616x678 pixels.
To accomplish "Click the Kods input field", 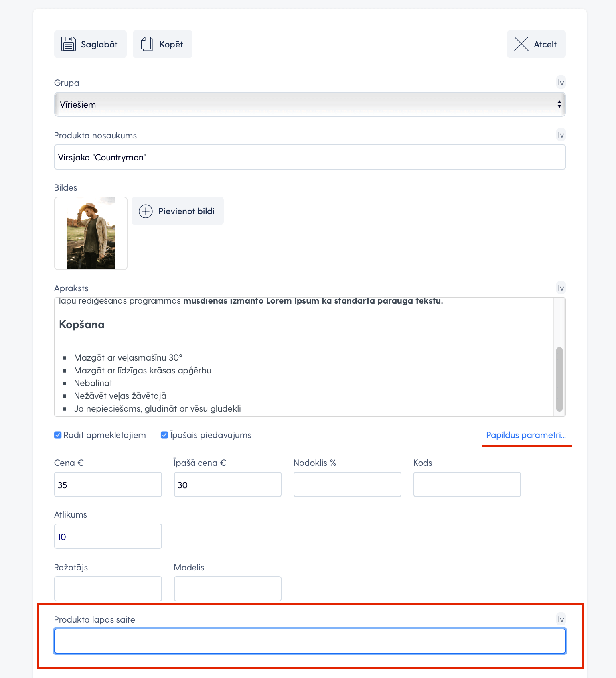I will click(x=467, y=485).
